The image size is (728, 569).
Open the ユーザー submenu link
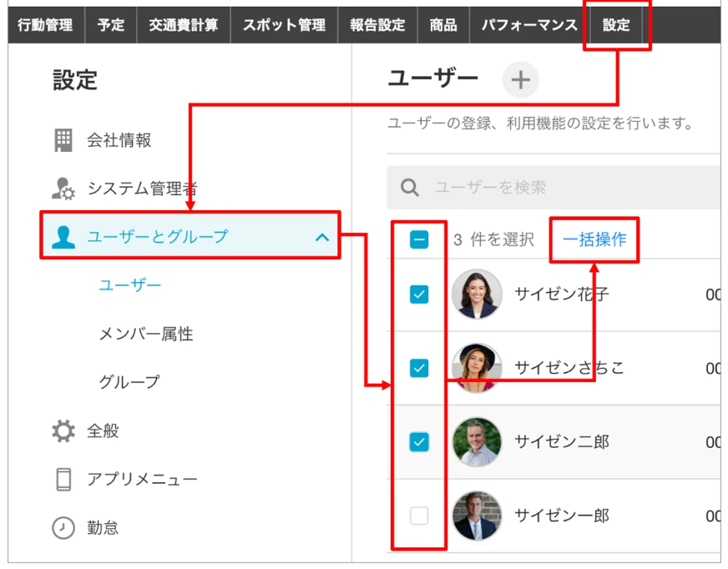click(x=130, y=285)
